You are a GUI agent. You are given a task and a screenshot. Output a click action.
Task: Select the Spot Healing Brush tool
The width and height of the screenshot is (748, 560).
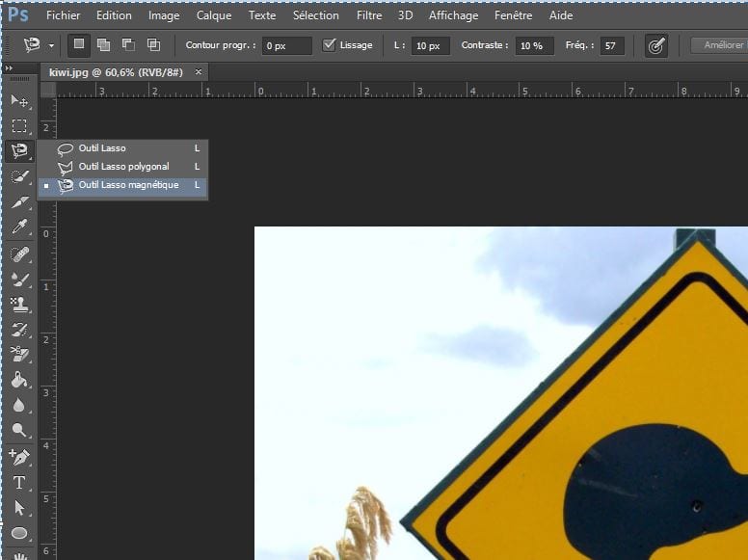19,254
